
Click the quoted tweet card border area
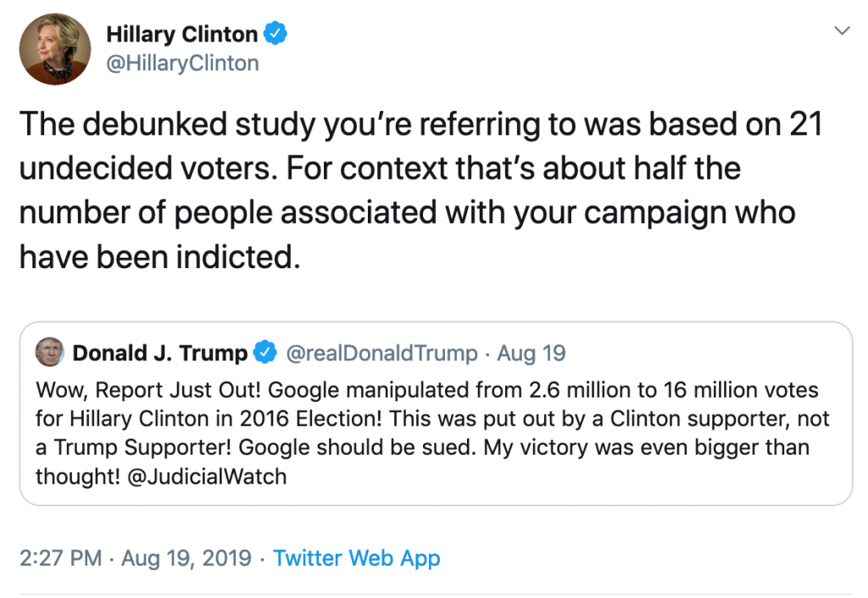click(436, 413)
